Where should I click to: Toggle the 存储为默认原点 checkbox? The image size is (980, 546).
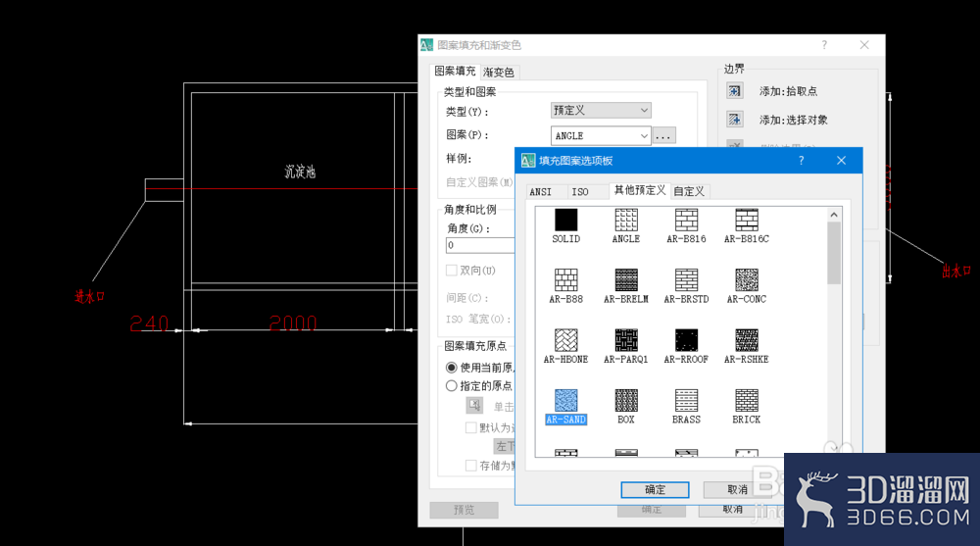(471, 466)
